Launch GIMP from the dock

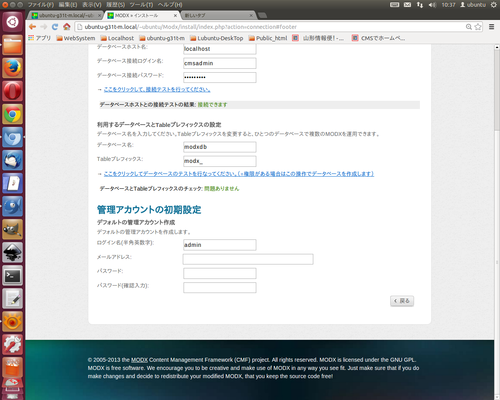(12, 229)
